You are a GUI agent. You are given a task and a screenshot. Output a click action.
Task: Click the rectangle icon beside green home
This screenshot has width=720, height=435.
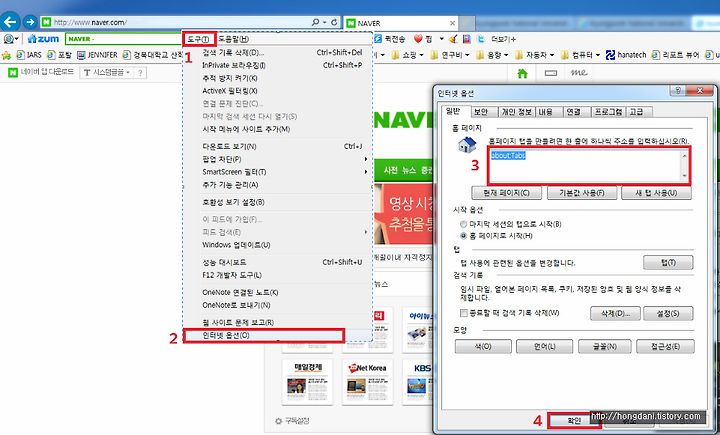click(551, 73)
